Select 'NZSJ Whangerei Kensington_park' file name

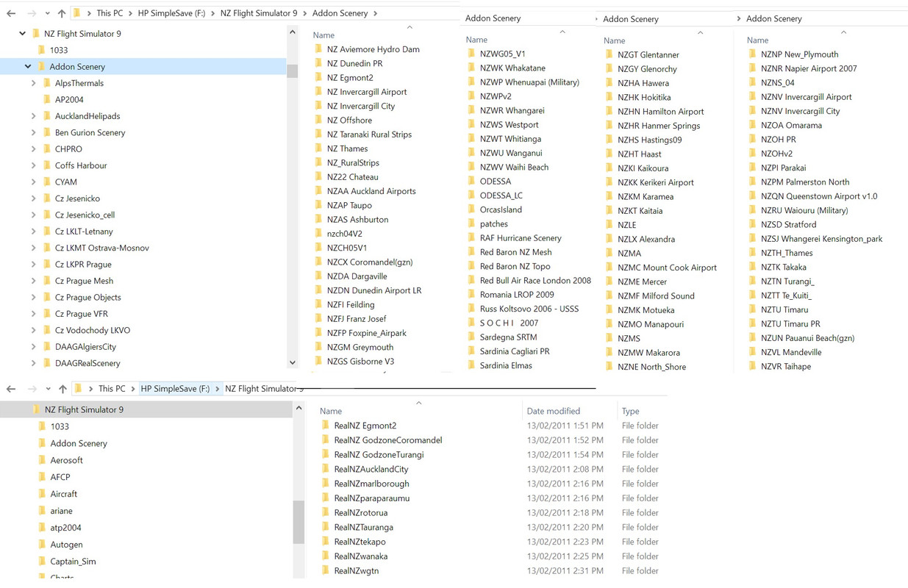pos(821,239)
